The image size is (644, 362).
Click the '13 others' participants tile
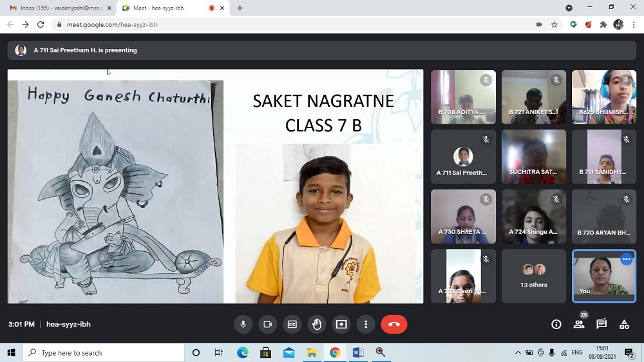[x=533, y=276]
